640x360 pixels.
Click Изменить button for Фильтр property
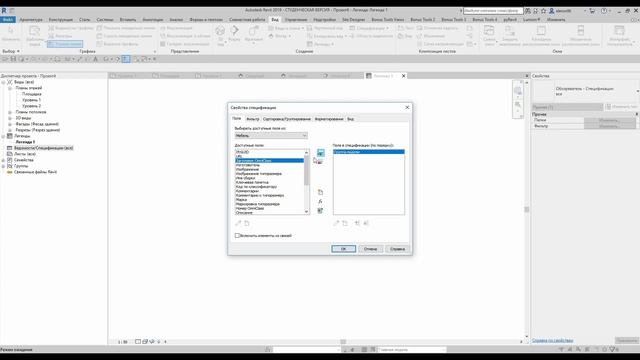point(609,126)
